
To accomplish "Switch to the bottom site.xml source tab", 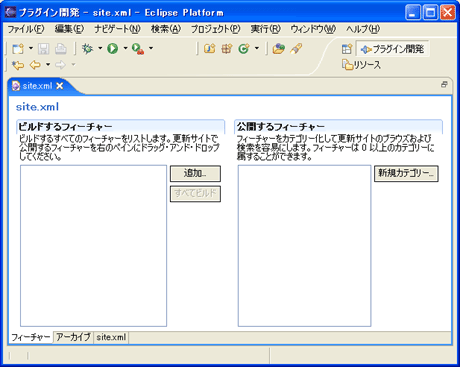I will coord(111,337).
